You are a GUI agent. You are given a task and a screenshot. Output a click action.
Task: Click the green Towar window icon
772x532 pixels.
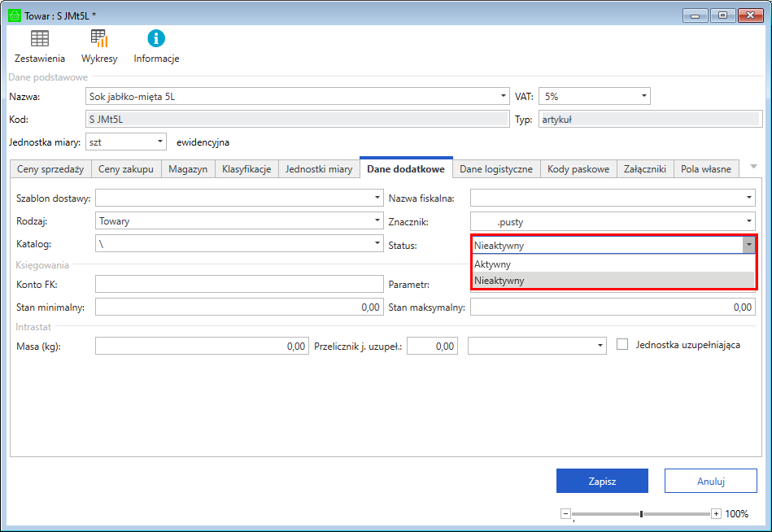pyautogui.click(x=14, y=14)
